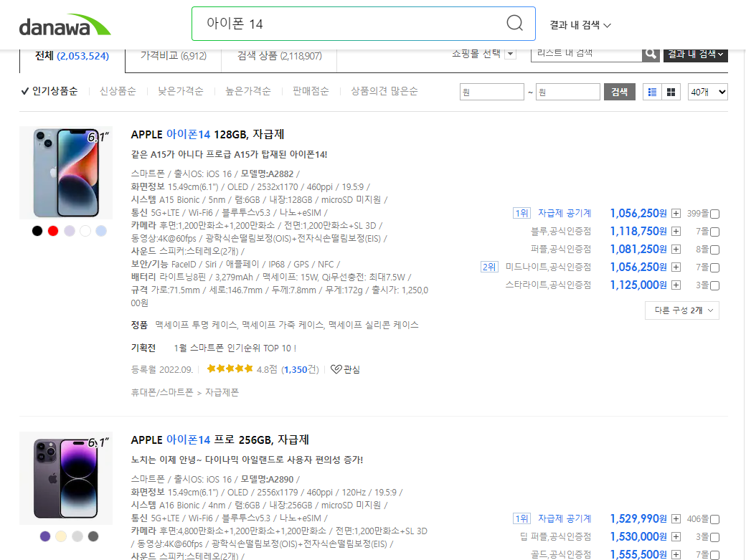
Task: Check the 퍼플 공식인증점 8몰 checkbox
Action: [714, 250]
